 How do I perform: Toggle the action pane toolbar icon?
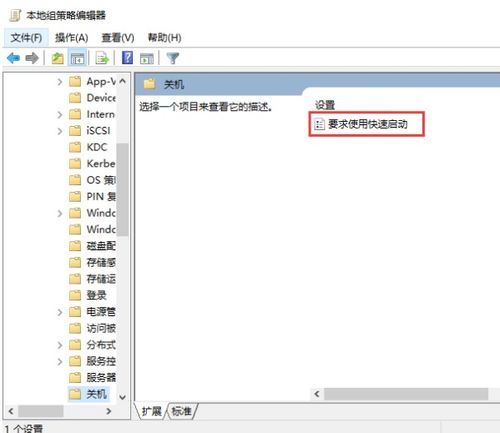click(147, 58)
